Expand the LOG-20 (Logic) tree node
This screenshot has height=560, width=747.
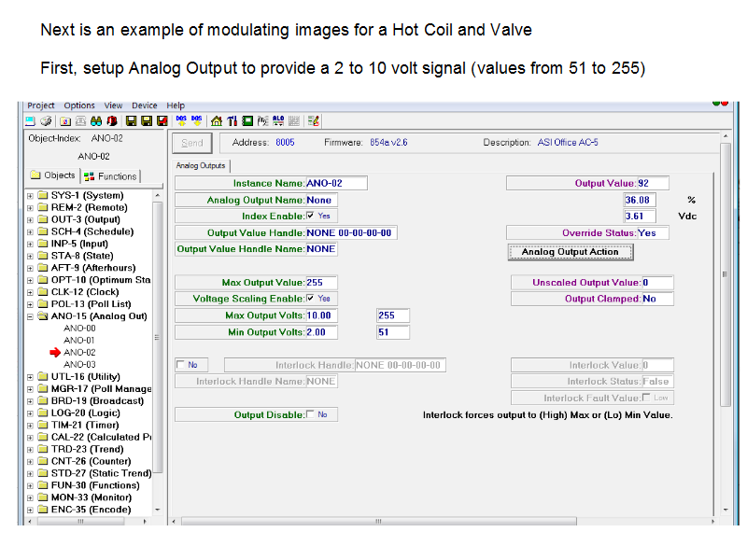coord(30,413)
